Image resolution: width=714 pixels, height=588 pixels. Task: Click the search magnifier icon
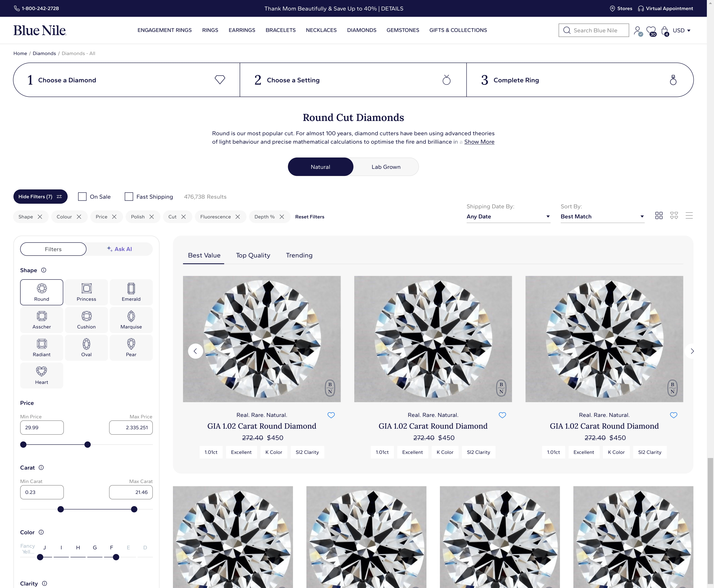[x=567, y=31]
